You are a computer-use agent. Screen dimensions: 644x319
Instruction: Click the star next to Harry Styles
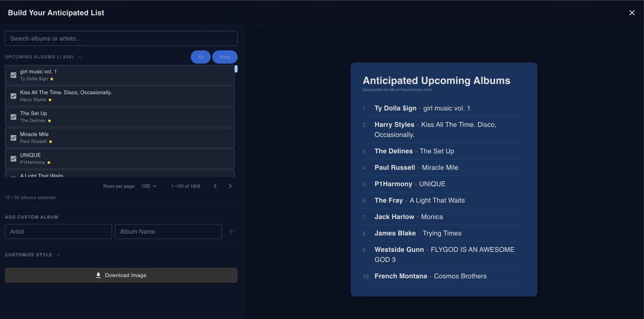pyautogui.click(x=50, y=100)
